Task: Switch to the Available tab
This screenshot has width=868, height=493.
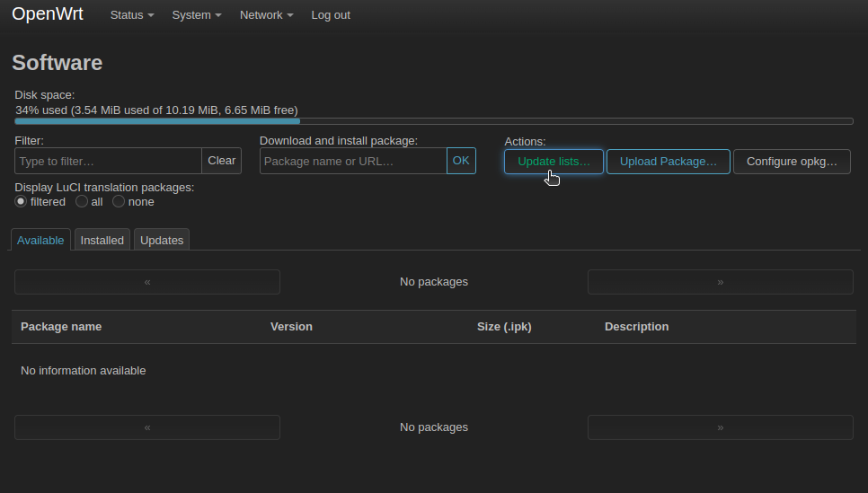Action: (x=40, y=240)
